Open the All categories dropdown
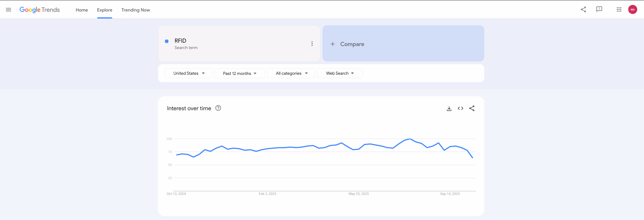 (x=291, y=73)
